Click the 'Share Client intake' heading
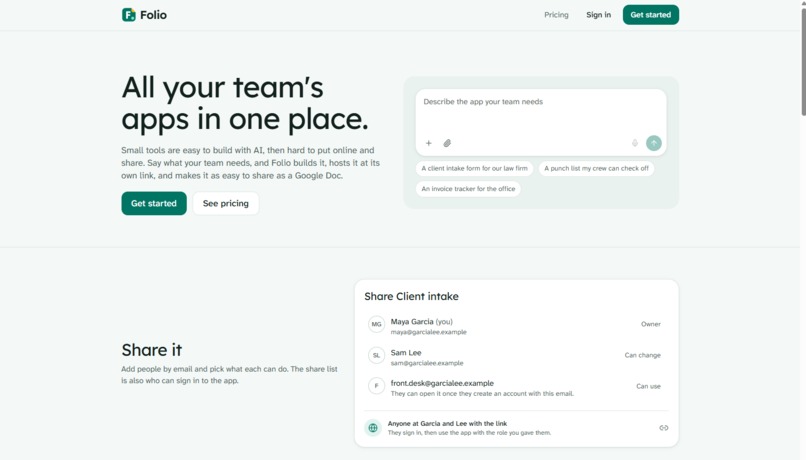The width and height of the screenshot is (806, 460). click(x=411, y=297)
